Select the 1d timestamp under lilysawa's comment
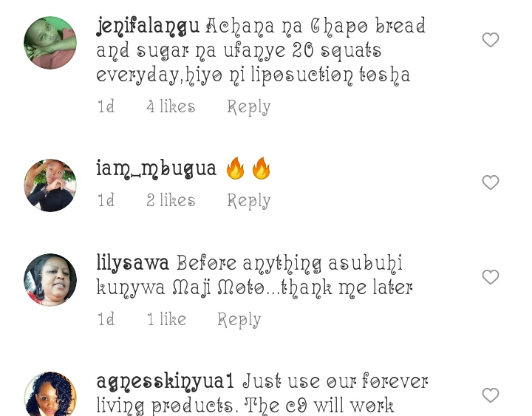This screenshot has width=532, height=416. coord(106,319)
